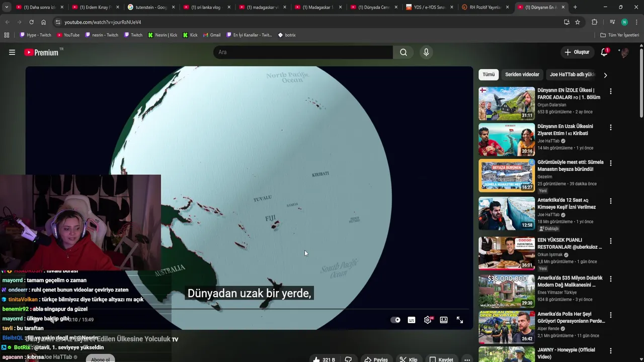This screenshot has width=644, height=362.
Task: Open the player settings gear
Action: tap(428, 320)
